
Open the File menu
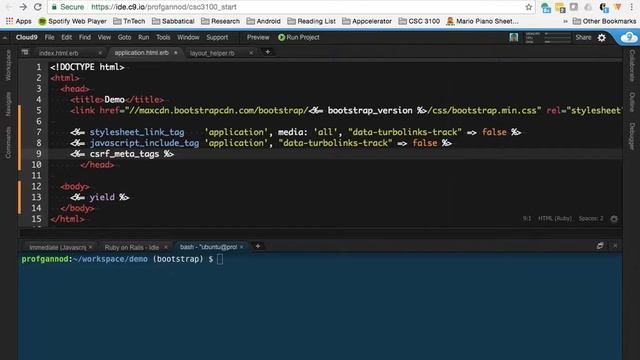tap(49, 37)
